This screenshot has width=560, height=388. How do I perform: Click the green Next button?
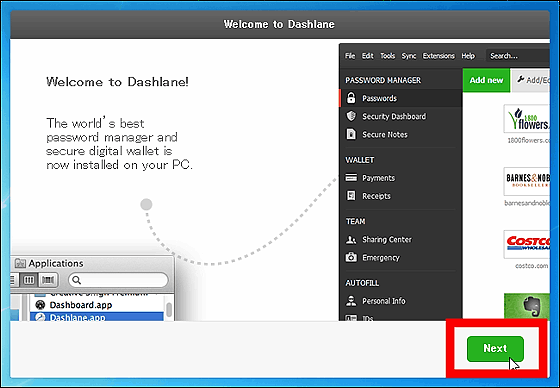[x=495, y=348]
